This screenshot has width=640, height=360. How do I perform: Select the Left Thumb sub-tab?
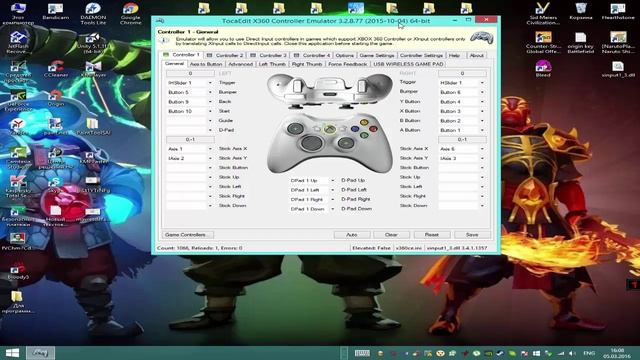pyautogui.click(x=272, y=64)
